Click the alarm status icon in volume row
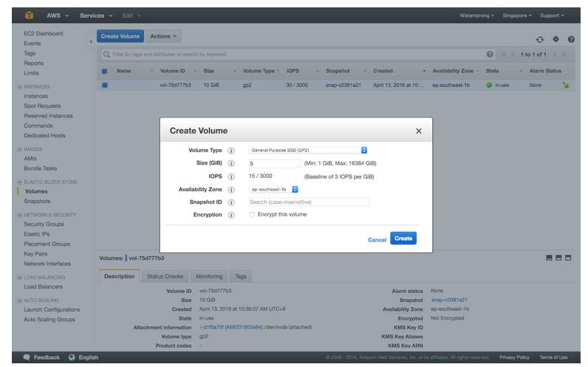Screen dimensions: 588x367 566,85
